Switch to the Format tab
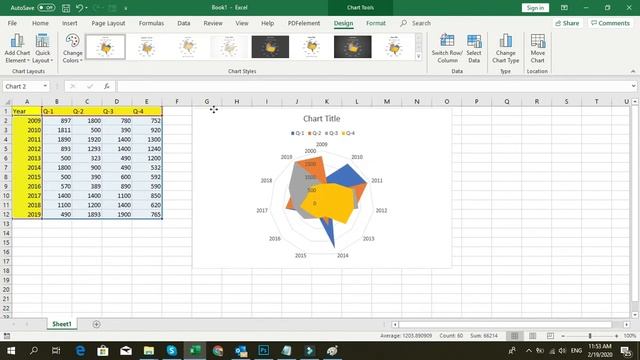The width and height of the screenshot is (640, 360). point(376,23)
